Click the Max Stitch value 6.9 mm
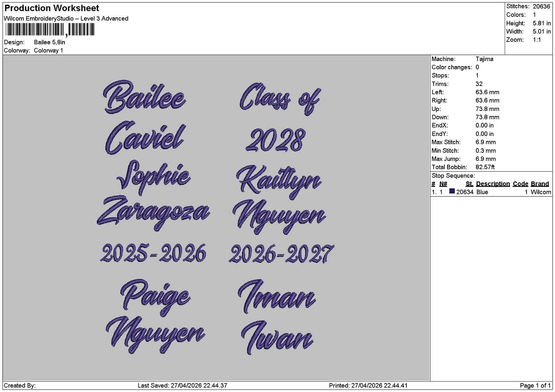 (485, 142)
